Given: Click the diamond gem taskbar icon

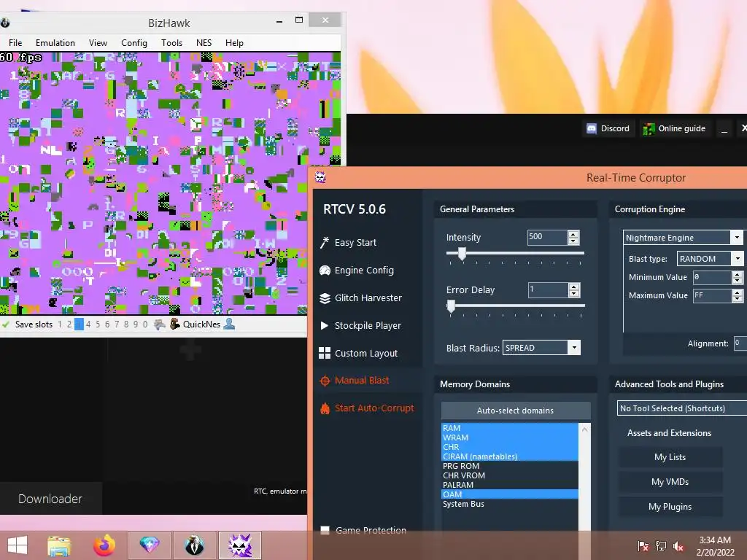Looking at the screenshot, I should tap(149, 545).
